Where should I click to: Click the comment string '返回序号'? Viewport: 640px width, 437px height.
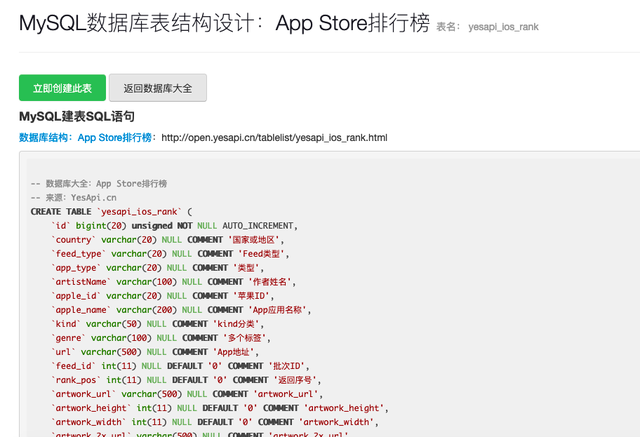pyautogui.click(x=295, y=380)
